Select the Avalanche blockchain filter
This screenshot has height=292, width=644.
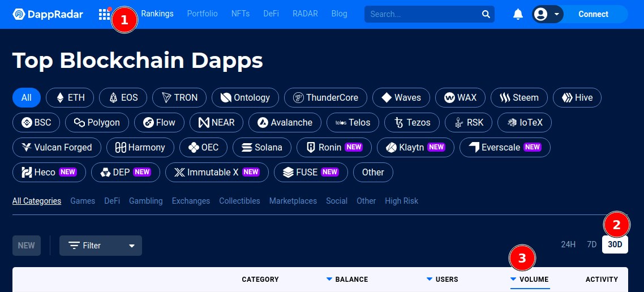[x=285, y=122]
